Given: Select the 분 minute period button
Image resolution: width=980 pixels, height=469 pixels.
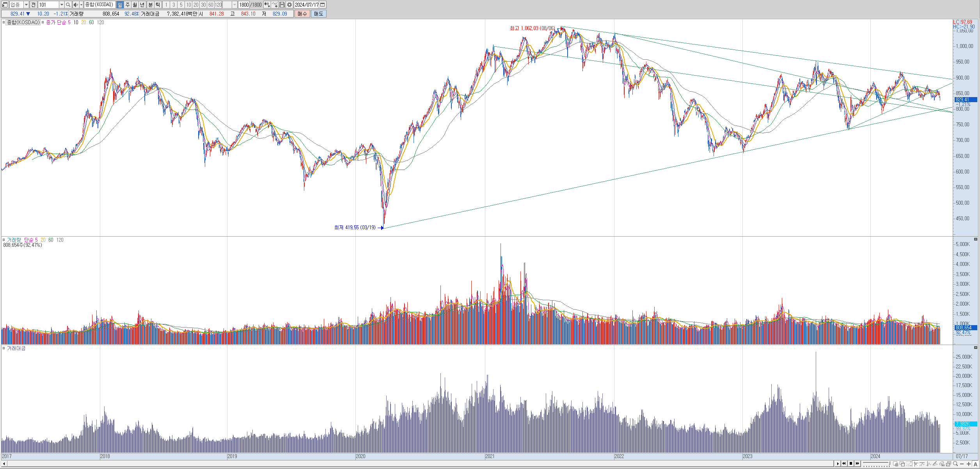Looking at the screenshot, I should pos(150,5).
